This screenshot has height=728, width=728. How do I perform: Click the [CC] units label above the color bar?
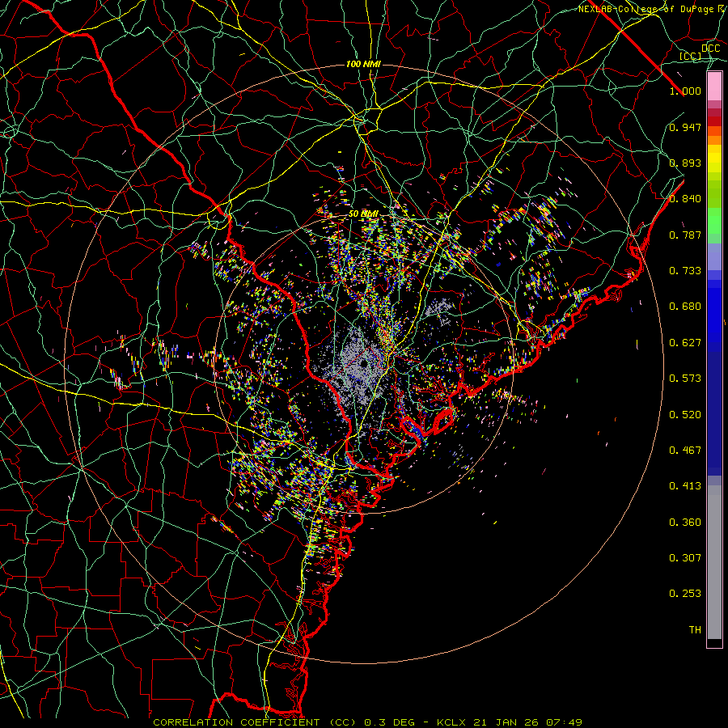click(x=691, y=56)
